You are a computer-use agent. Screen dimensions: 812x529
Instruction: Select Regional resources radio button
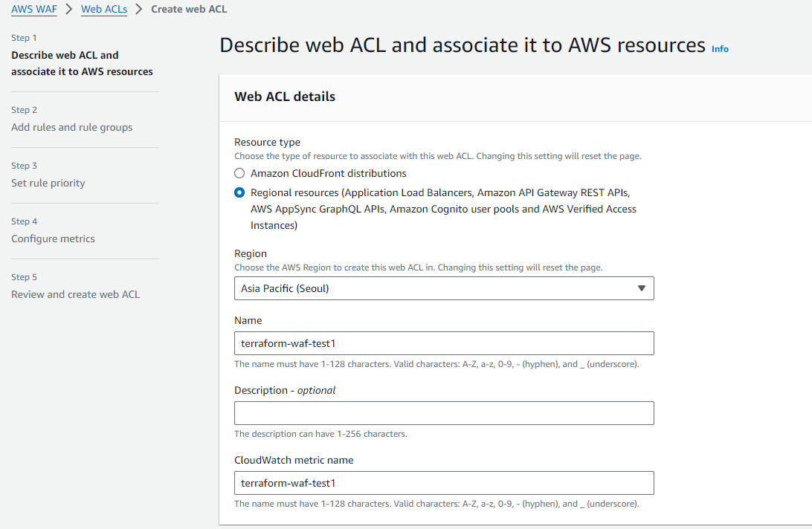[x=239, y=192]
